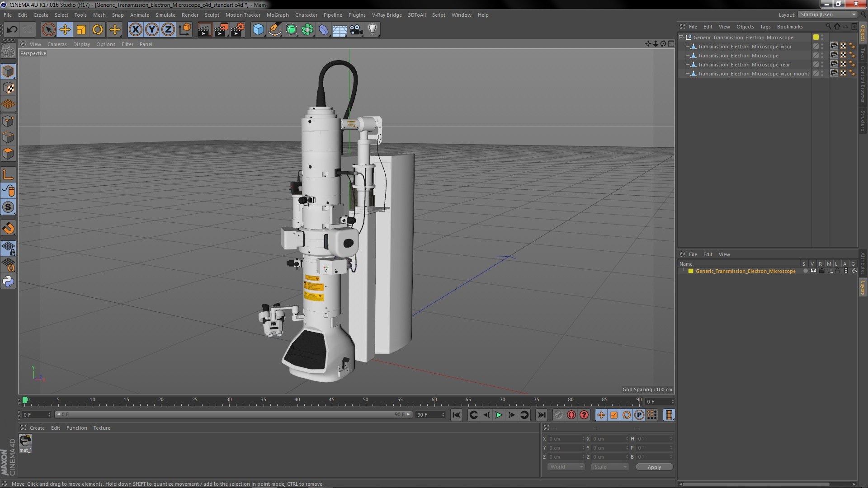868x488 pixels.
Task: Open the spline Pen tool
Action: (274, 30)
